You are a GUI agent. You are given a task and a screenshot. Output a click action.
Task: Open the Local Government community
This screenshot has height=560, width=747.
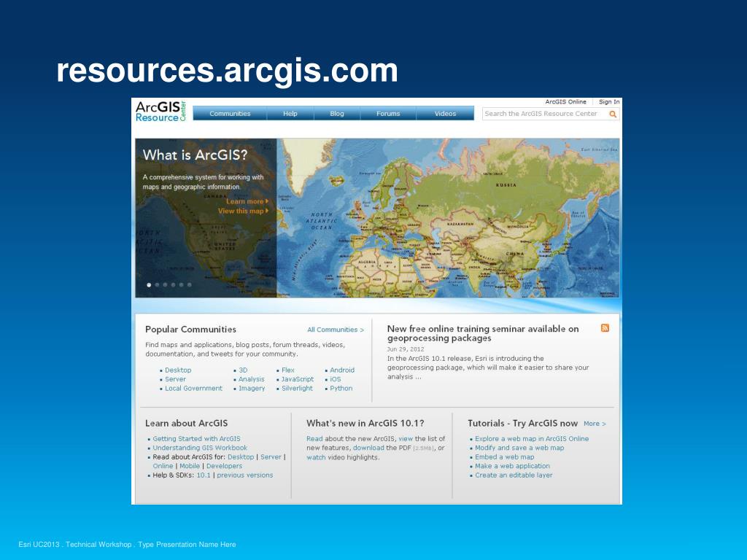pyautogui.click(x=193, y=388)
